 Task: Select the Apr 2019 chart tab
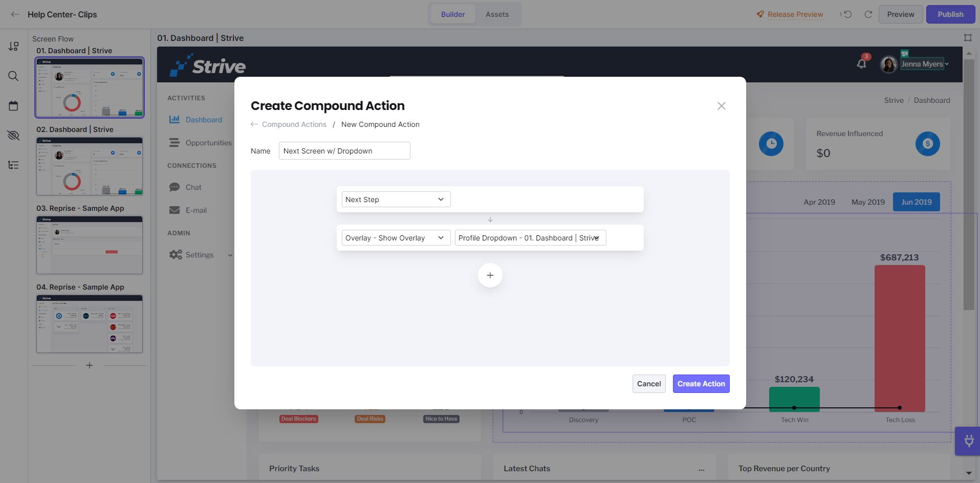click(819, 202)
